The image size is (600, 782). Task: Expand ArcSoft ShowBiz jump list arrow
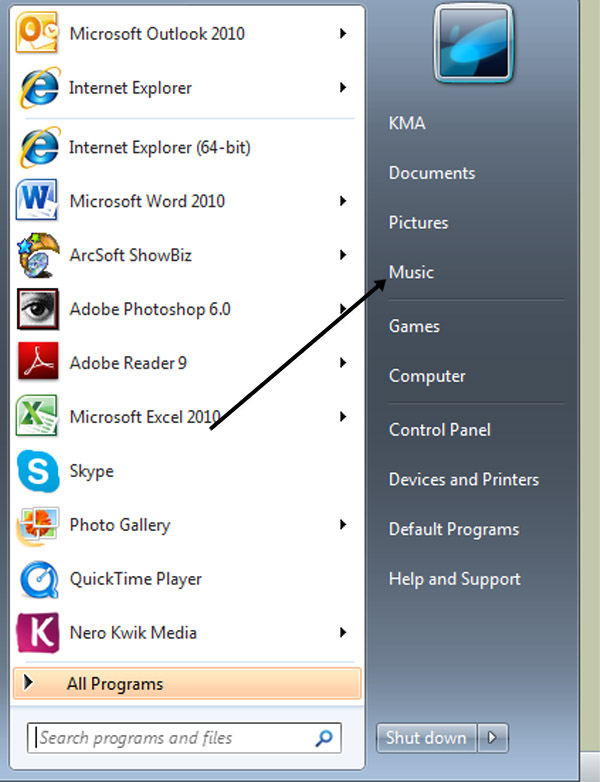[343, 255]
